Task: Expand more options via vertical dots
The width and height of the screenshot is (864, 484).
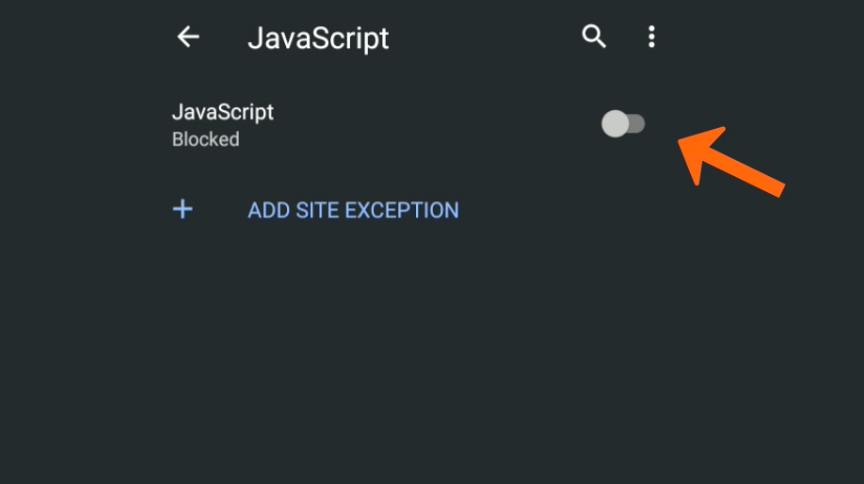Action: tap(652, 37)
